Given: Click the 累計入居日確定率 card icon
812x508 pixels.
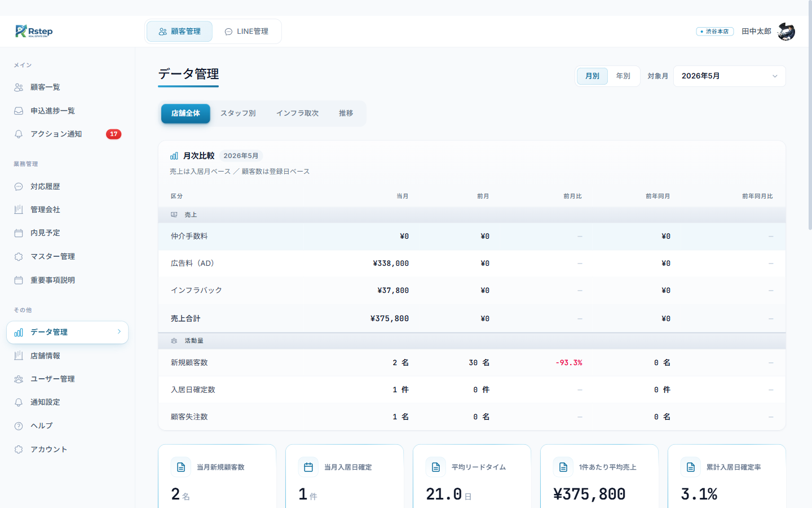Looking at the screenshot, I should tap(691, 467).
